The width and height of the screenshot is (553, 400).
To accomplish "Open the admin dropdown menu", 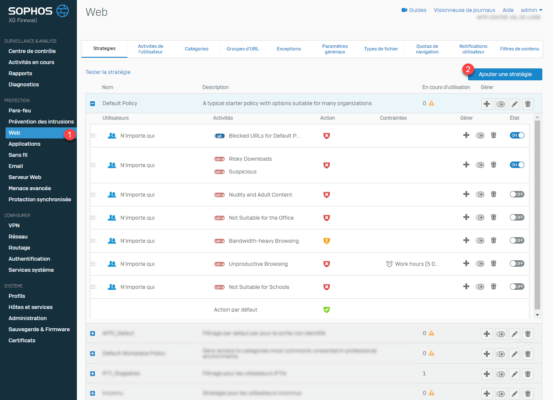I will click(532, 10).
